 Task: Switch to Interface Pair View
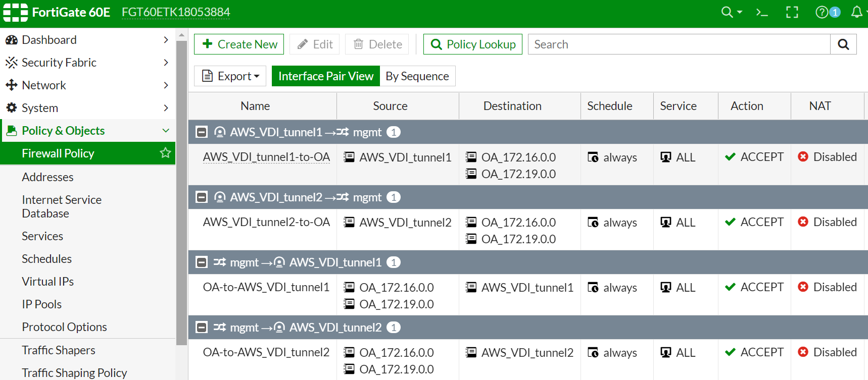tap(326, 76)
